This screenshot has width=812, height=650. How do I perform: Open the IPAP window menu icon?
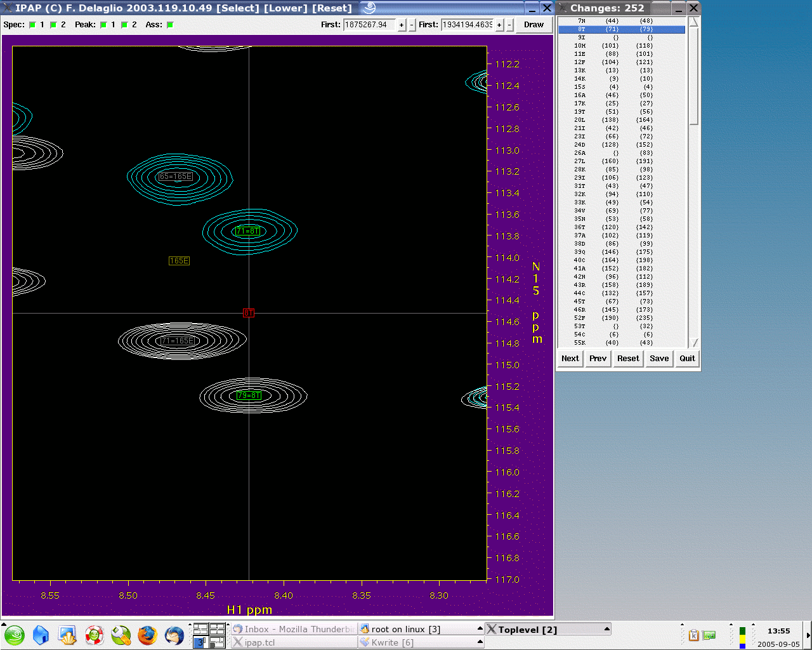click(x=8, y=8)
